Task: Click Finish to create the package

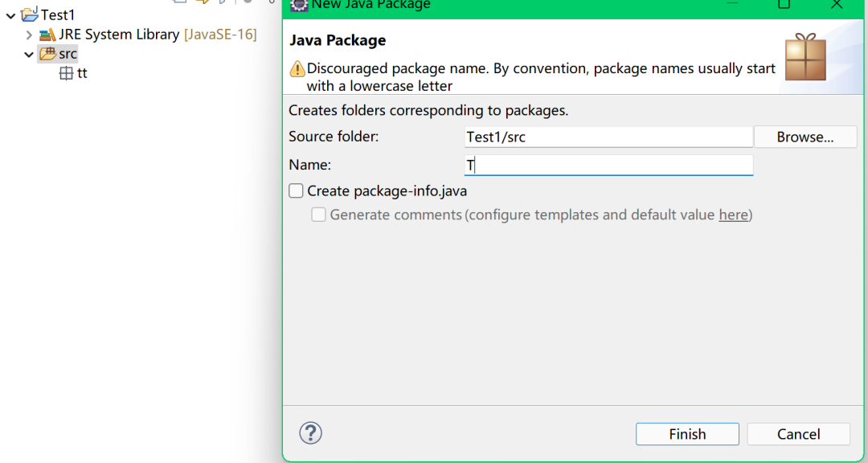Action: tap(687, 434)
